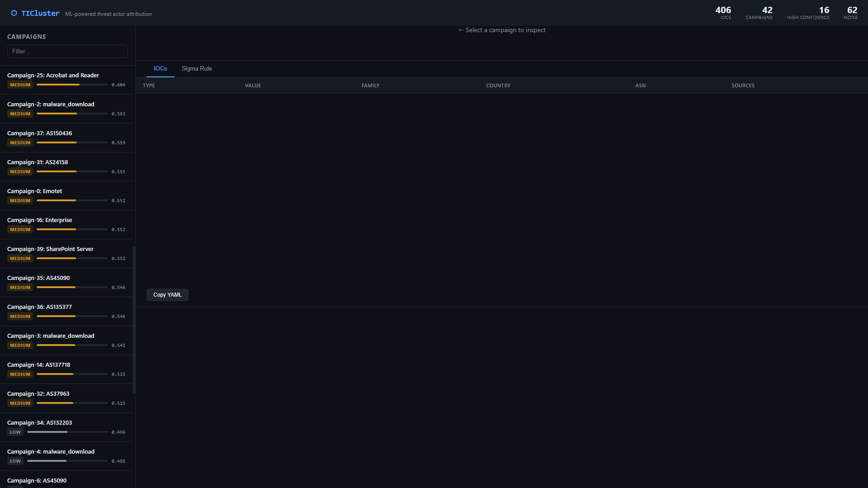Click 'Select a campaign to inspect' hint
This screenshot has height=488, width=868.
[502, 30]
